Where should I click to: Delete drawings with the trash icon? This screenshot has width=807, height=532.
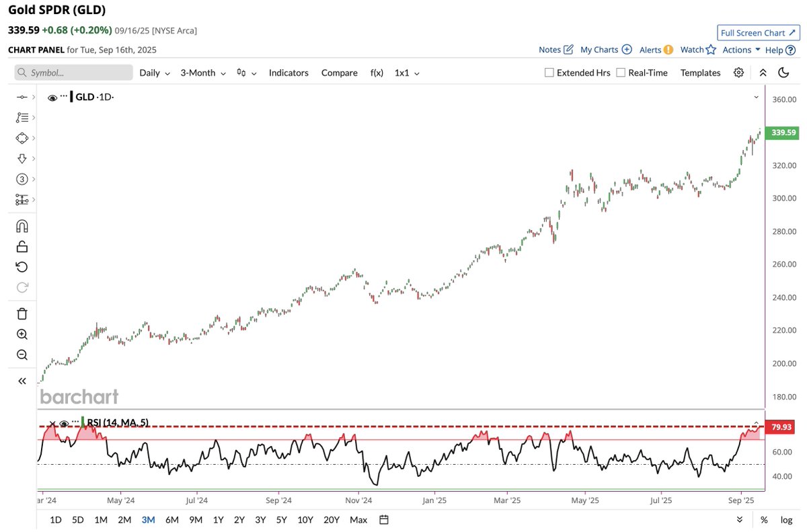pos(22,313)
